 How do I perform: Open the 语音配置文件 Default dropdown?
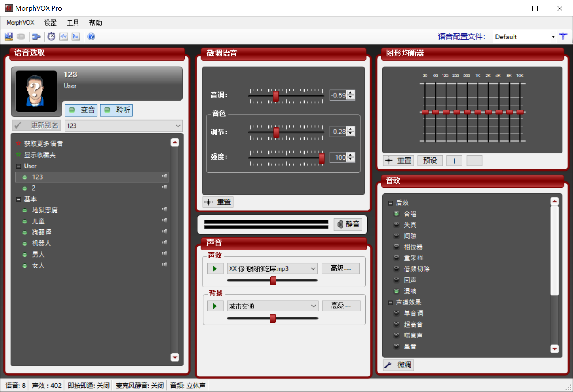553,37
